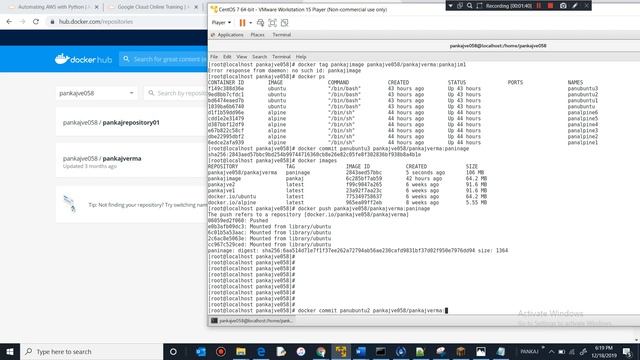Open Cortana circle icon on taskbar
The height and width of the screenshot is (360, 640).
[x=173, y=351]
